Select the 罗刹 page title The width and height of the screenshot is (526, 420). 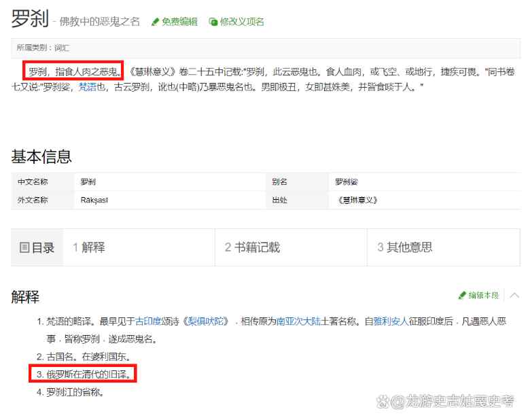[30, 18]
